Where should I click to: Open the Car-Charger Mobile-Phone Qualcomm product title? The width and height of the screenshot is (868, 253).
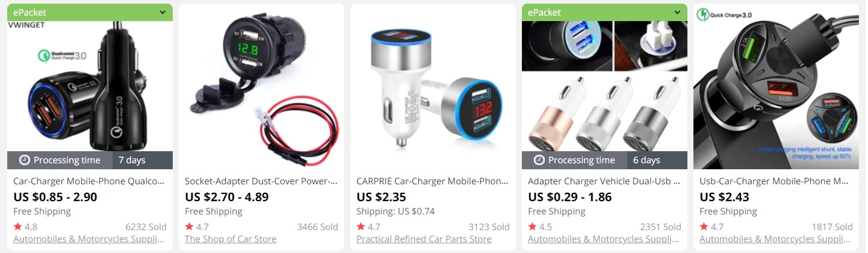point(89,181)
